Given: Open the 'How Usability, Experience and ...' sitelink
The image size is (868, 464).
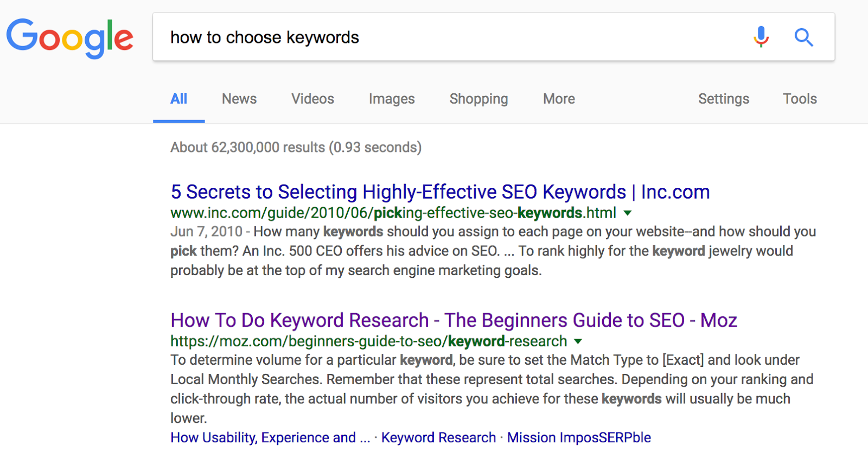Looking at the screenshot, I should 270,437.
